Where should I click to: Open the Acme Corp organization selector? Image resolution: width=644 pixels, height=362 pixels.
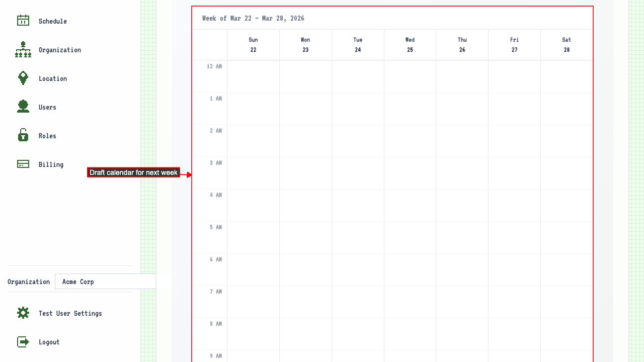click(106, 281)
